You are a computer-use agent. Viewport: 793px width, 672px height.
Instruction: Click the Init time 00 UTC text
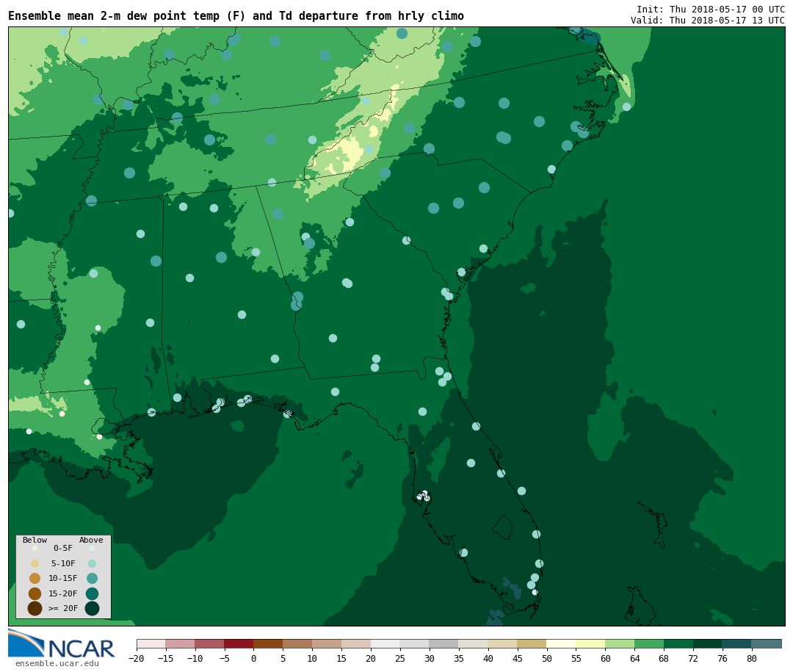coord(711,9)
